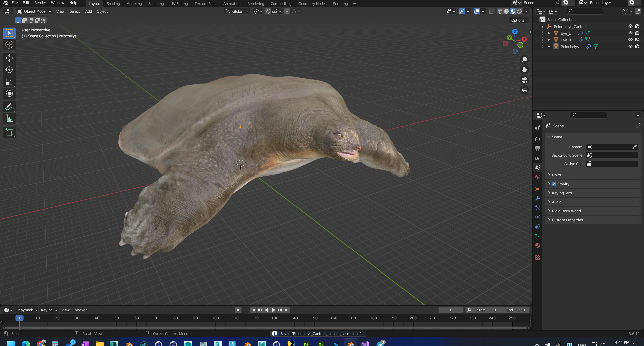
Task: Click the Zoom view icon in viewport
Action: click(x=524, y=60)
